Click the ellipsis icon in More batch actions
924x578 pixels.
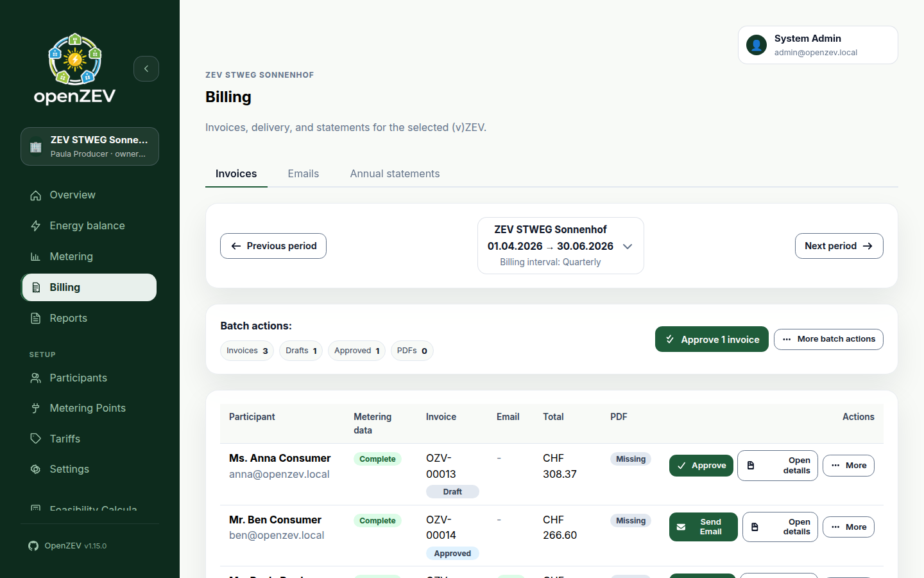[x=787, y=339]
